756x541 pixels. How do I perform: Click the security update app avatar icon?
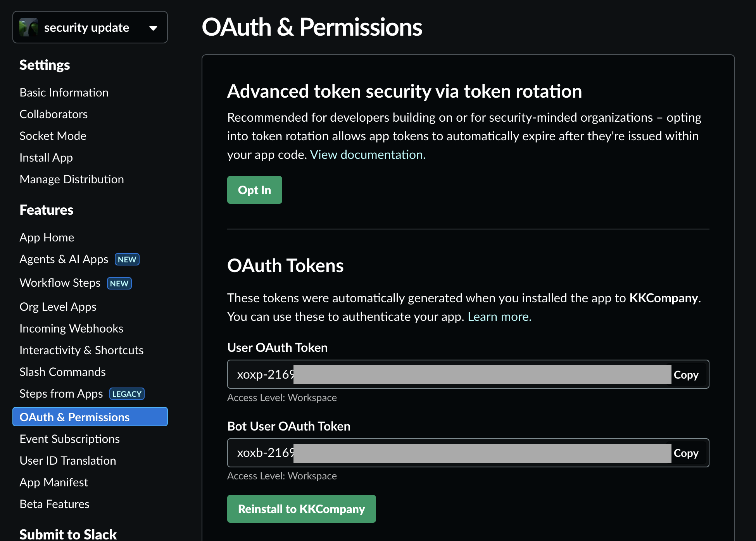(x=29, y=27)
